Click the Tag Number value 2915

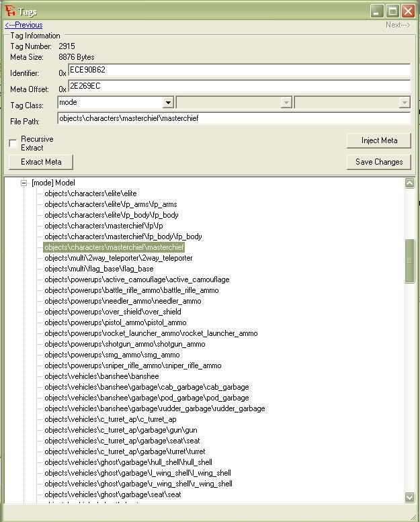[x=67, y=46]
